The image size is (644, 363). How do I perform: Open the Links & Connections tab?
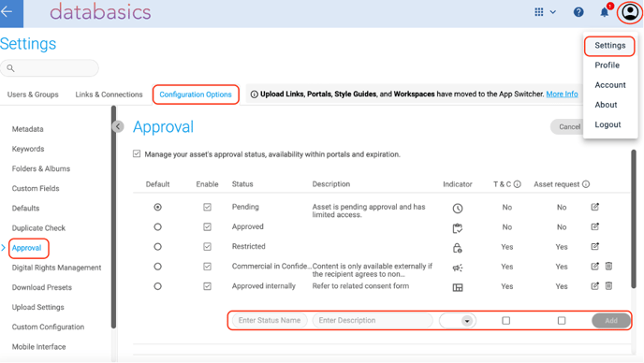tap(109, 94)
